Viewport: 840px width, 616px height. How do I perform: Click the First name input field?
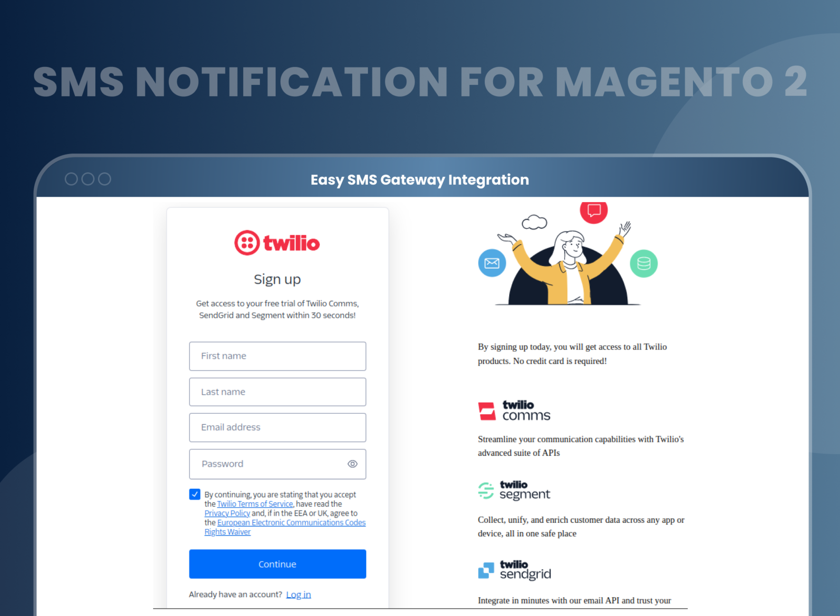tap(277, 355)
